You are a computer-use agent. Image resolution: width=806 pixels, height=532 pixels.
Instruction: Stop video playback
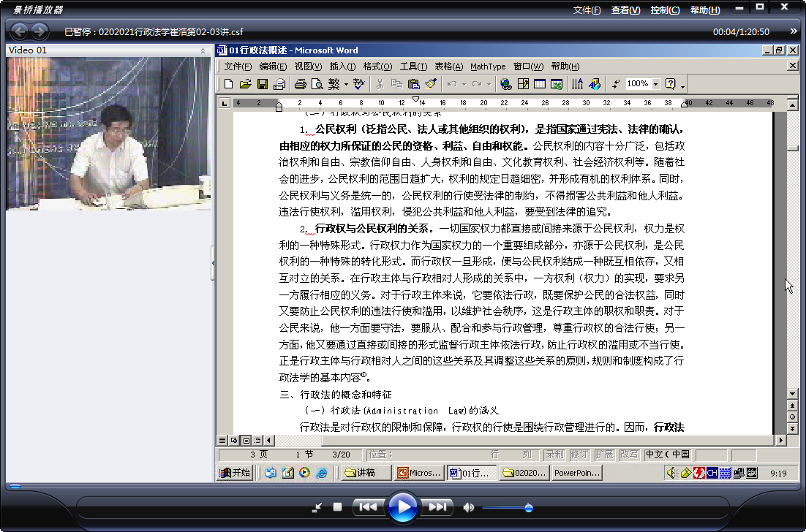(337, 507)
